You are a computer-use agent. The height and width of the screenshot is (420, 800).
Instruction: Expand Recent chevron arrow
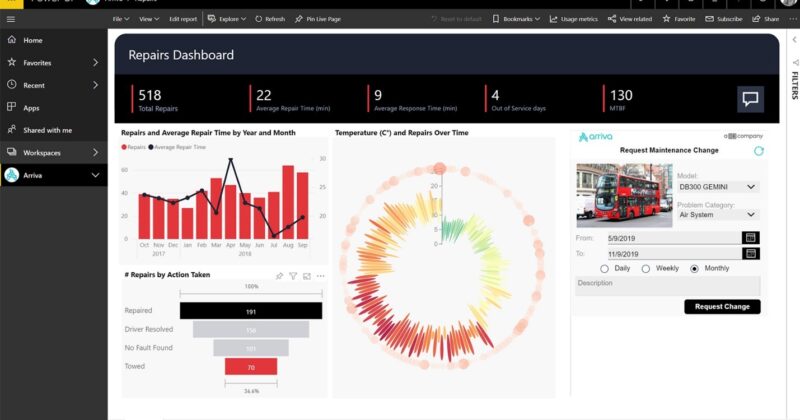pos(95,85)
